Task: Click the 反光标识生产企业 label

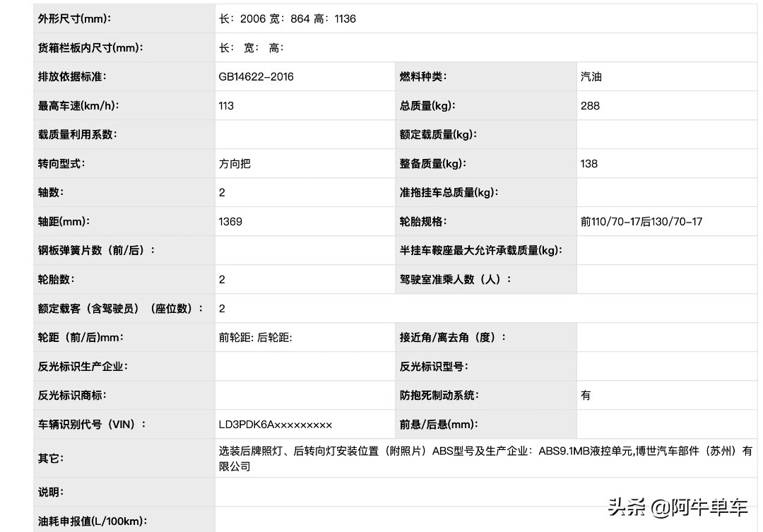Action: tap(83, 367)
